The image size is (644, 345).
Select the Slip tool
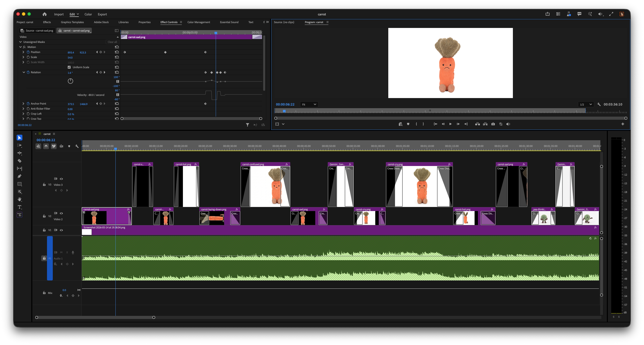pyautogui.click(x=20, y=169)
